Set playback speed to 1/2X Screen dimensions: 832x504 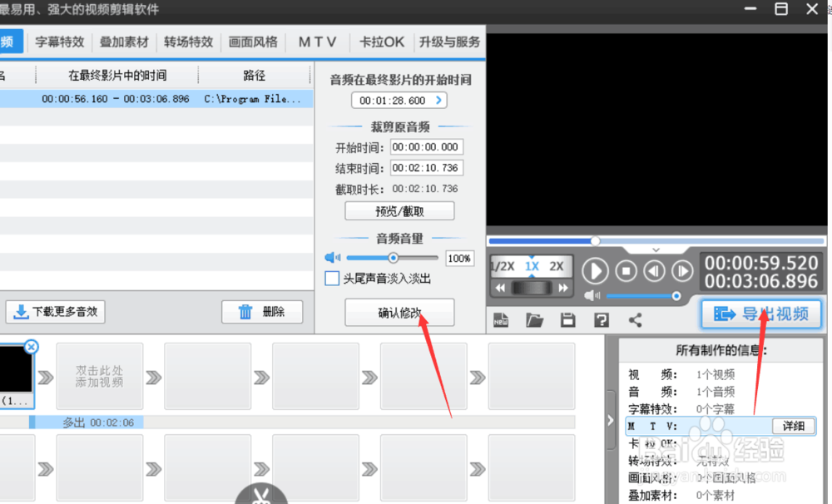pyautogui.click(x=502, y=266)
